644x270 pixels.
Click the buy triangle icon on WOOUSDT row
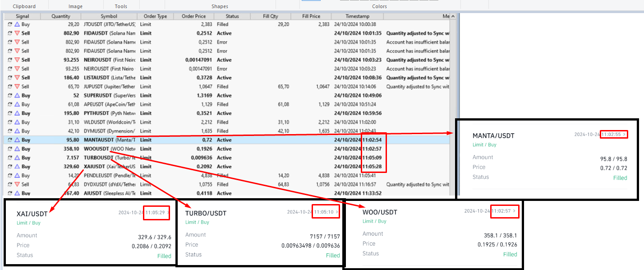point(17,149)
